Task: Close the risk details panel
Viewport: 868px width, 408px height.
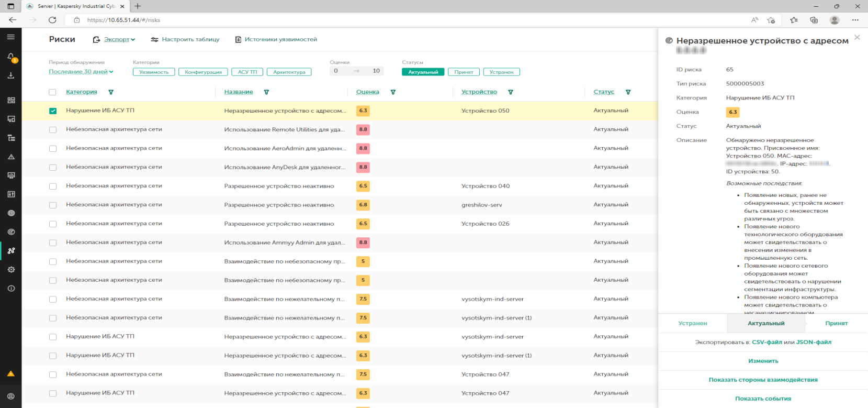Action: (856, 37)
